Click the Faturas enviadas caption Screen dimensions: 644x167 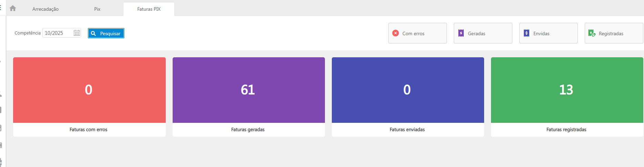click(407, 130)
